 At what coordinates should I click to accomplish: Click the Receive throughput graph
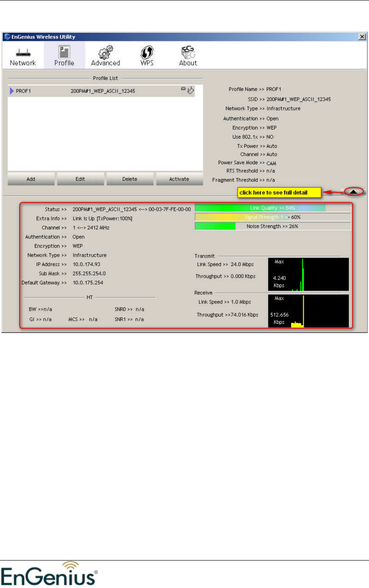pyautogui.click(x=308, y=311)
